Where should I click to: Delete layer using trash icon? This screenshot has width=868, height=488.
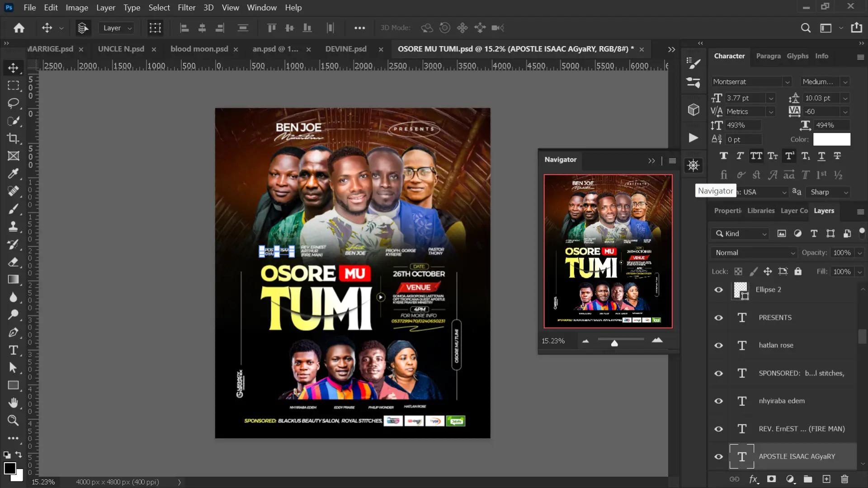pyautogui.click(x=844, y=479)
